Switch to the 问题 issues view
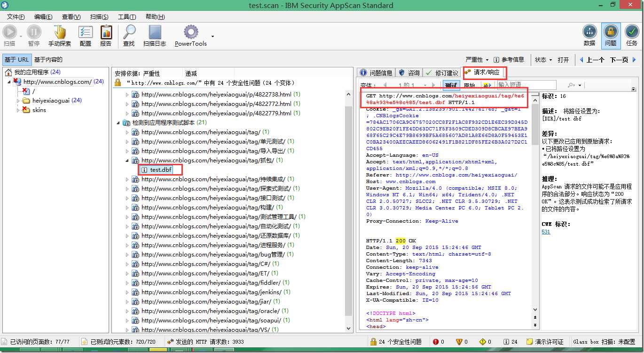The height and width of the screenshot is (353, 644). click(611, 32)
